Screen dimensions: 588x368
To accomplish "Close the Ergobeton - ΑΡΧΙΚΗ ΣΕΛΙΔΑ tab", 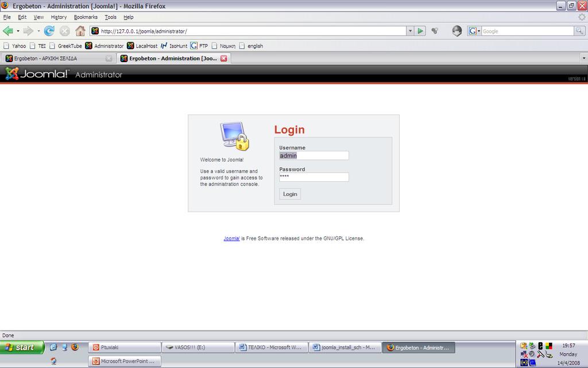I will point(109,58).
